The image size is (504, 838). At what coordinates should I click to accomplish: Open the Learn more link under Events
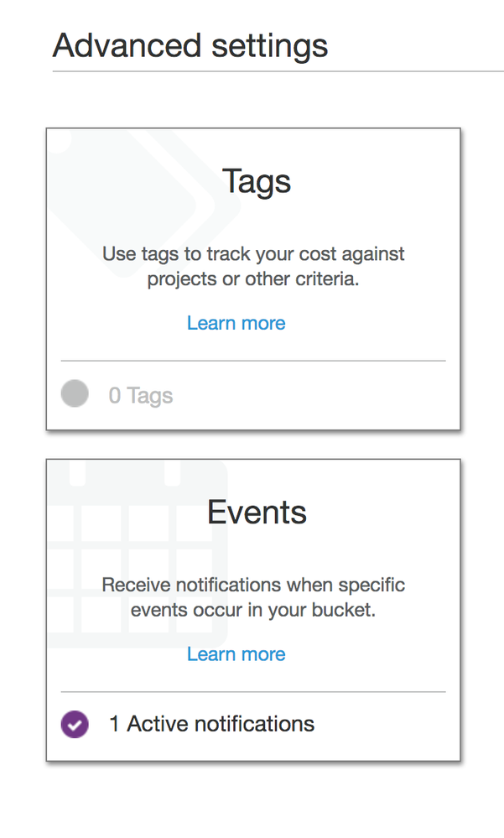(236, 654)
